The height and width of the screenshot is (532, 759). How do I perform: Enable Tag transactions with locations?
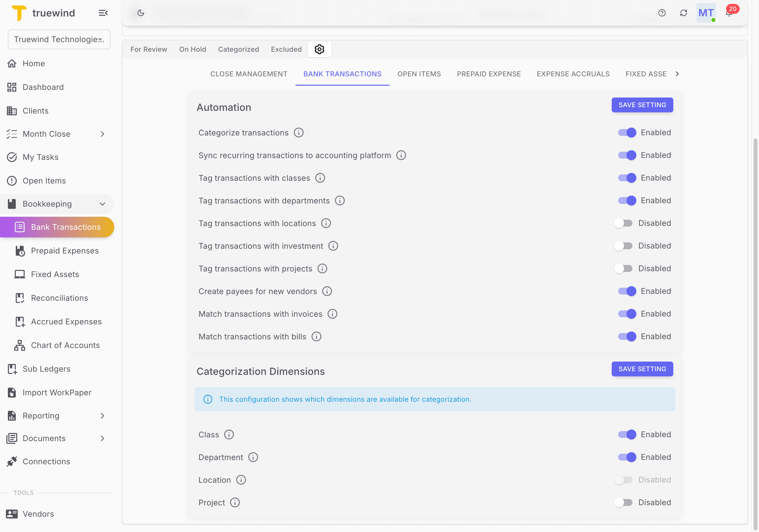[x=624, y=223]
